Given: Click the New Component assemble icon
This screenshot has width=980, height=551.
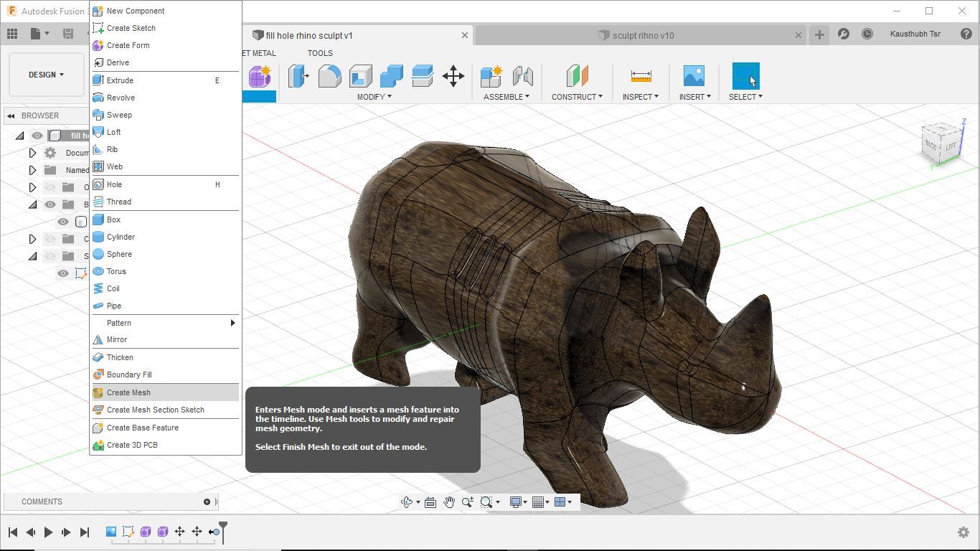Looking at the screenshot, I should click(491, 76).
